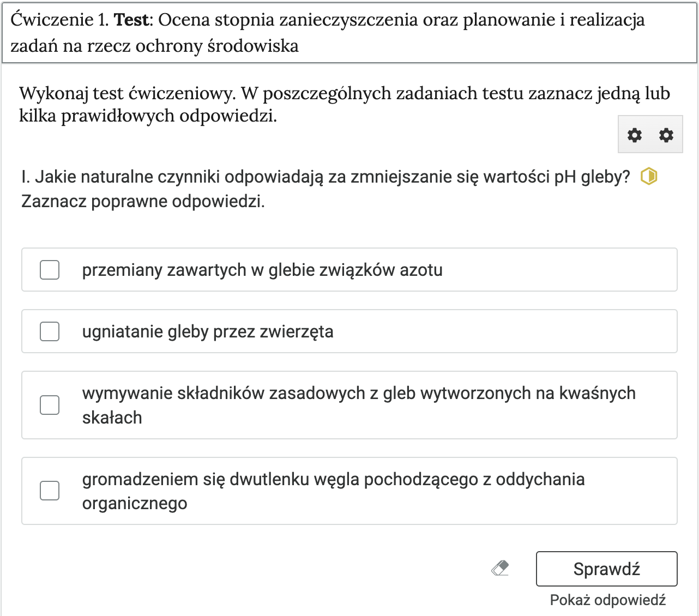The height and width of the screenshot is (616, 699).
Task: Click the eraser icon to clear answers
Action: point(499,567)
